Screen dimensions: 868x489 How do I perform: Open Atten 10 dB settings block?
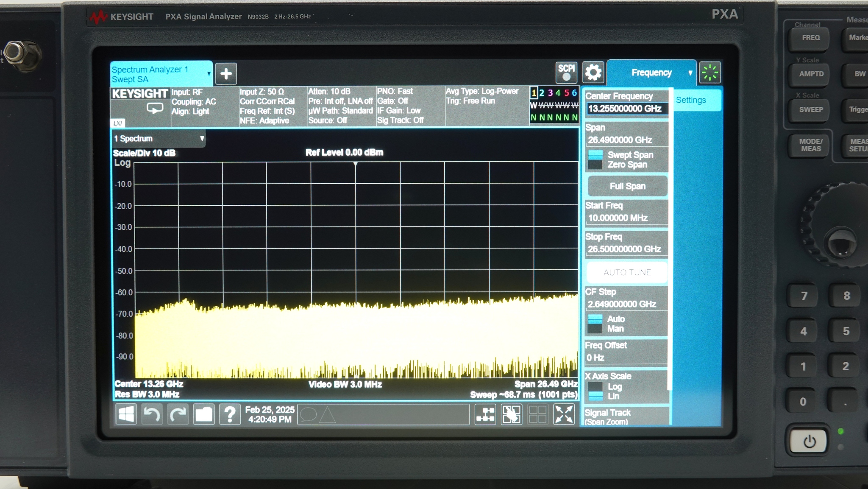pyautogui.click(x=341, y=106)
